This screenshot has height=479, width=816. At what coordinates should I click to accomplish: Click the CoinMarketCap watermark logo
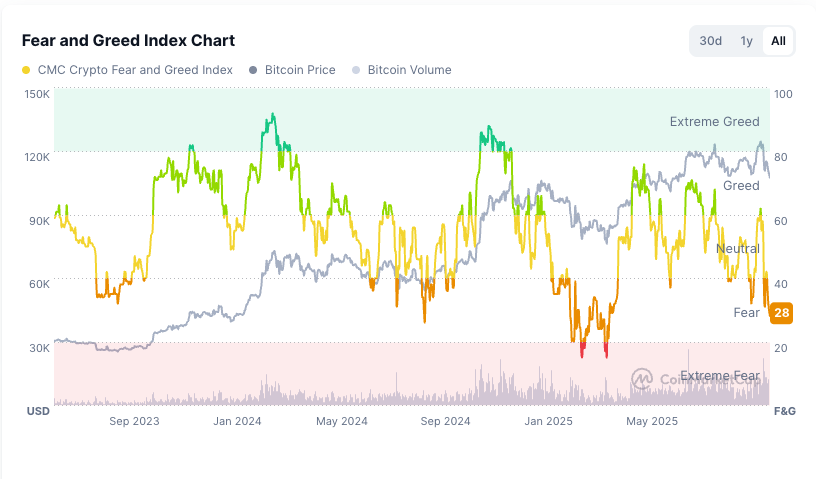click(x=642, y=379)
